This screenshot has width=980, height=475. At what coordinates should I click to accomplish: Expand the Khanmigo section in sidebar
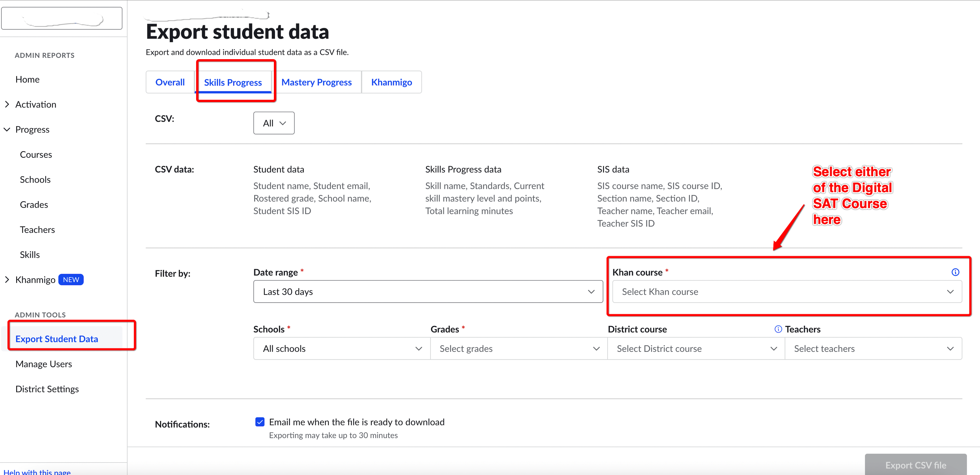(7, 280)
